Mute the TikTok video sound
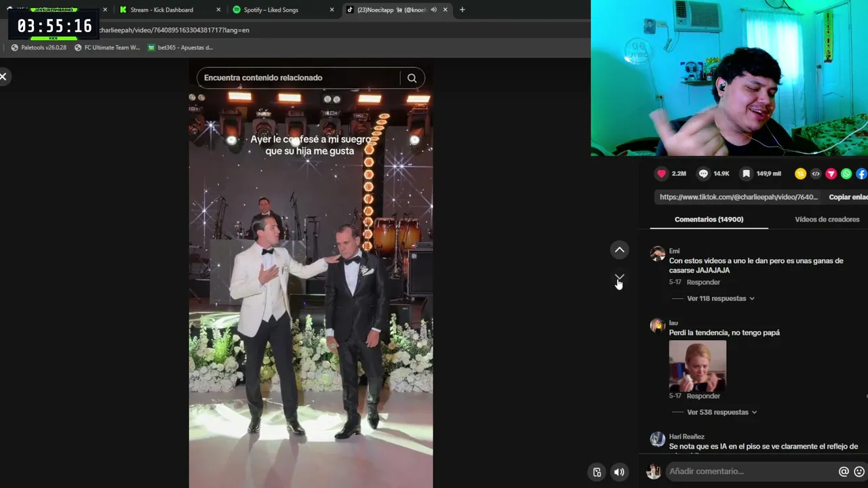This screenshot has height=488, width=868. (x=619, y=472)
